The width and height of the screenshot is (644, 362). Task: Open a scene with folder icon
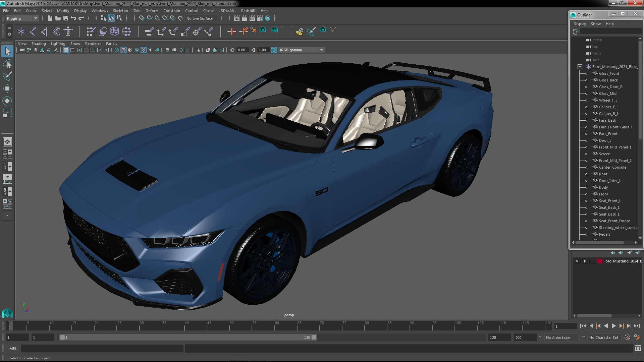[58, 18]
